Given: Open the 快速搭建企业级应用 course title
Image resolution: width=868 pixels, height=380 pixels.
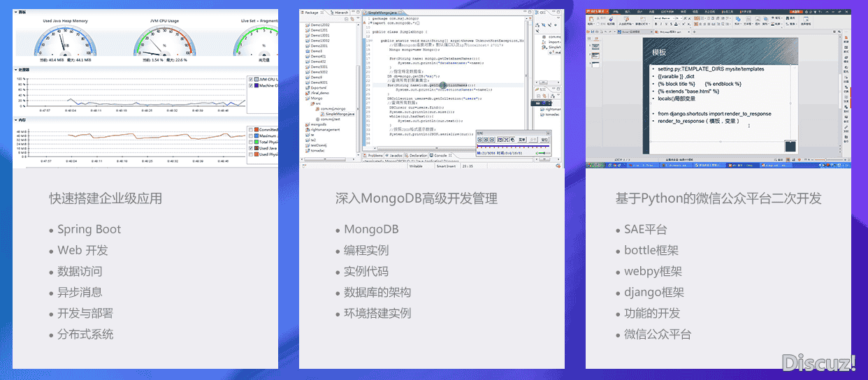Looking at the screenshot, I should (106, 198).
